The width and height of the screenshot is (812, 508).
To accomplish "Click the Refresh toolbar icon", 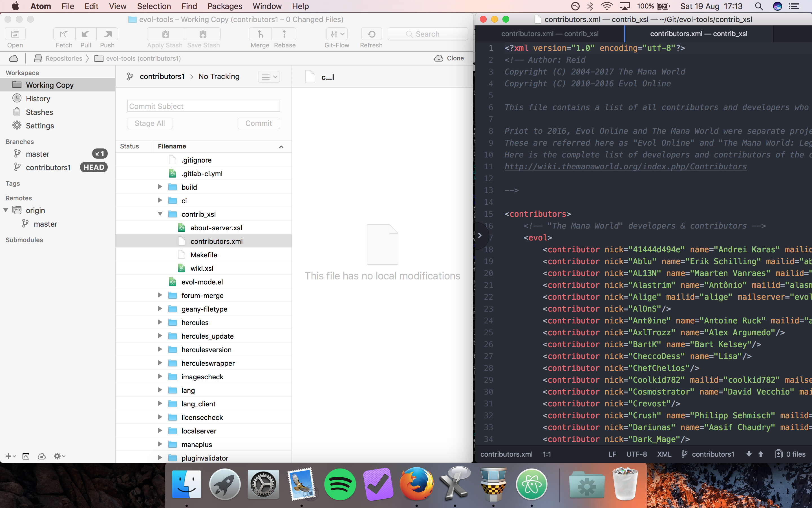I will (371, 34).
